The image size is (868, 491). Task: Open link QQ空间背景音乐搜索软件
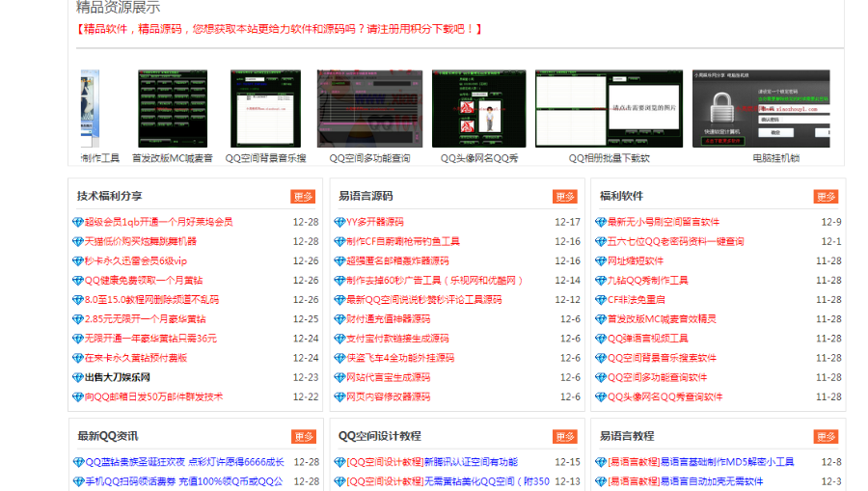(x=662, y=358)
